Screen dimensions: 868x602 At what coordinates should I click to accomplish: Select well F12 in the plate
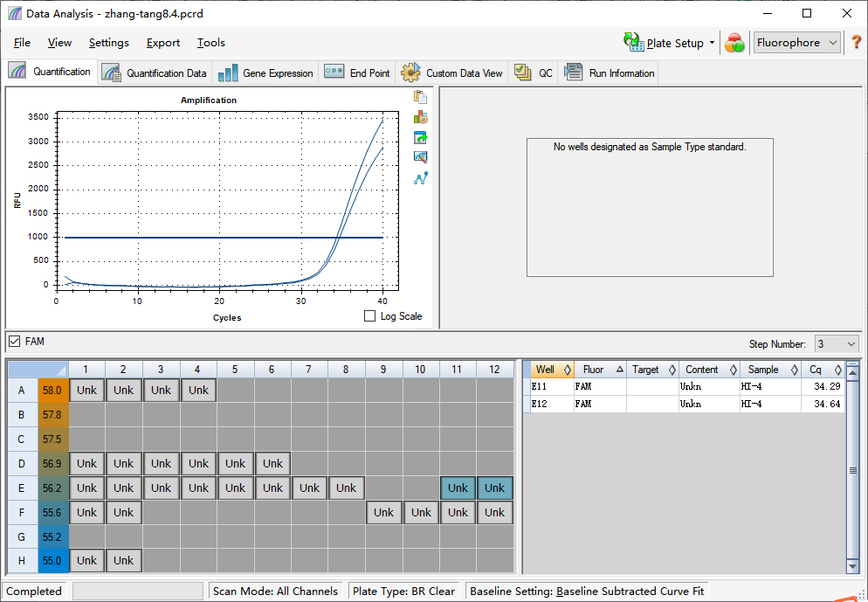pos(495,512)
